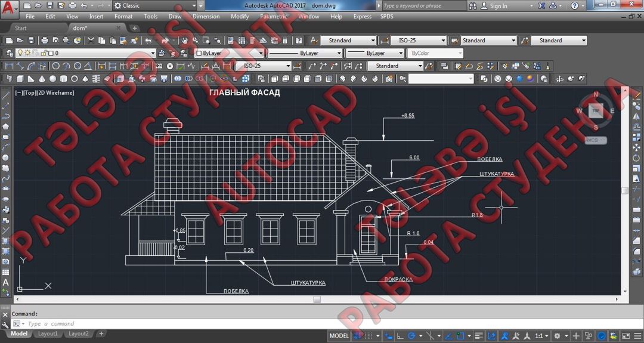Viewport: 644px width, 343px height.
Task: Select the Pan hand tool
Action: 185,40
